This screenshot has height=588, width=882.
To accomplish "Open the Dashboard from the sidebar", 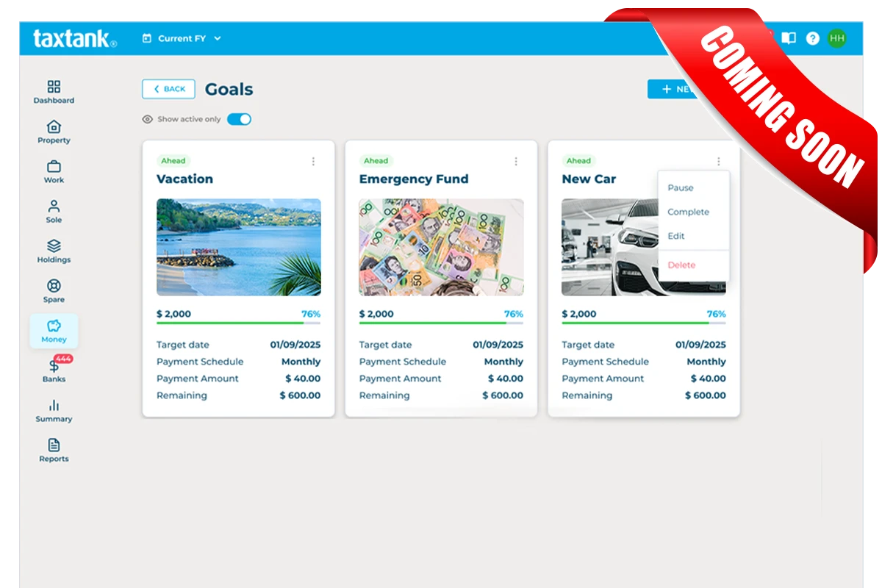I will 53,90.
